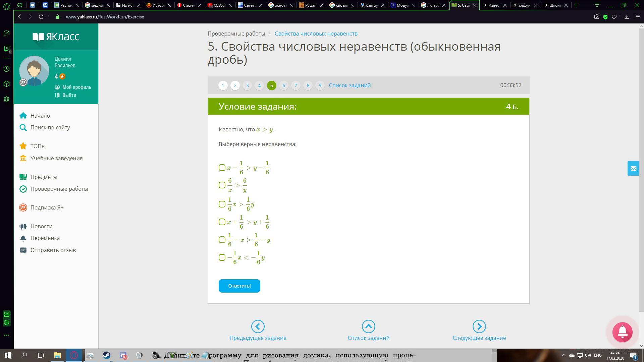
Task: Check the x − 1/6 > y − 1/6 option
Action: pyautogui.click(x=222, y=168)
